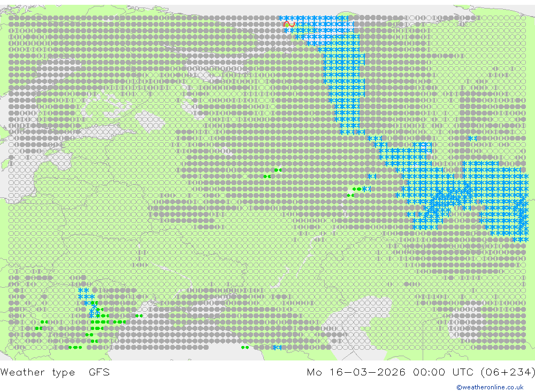
Task: Click the 'Mo 16-03-2026 00:00 UTC (06+234)' date text
Action: 421,372
